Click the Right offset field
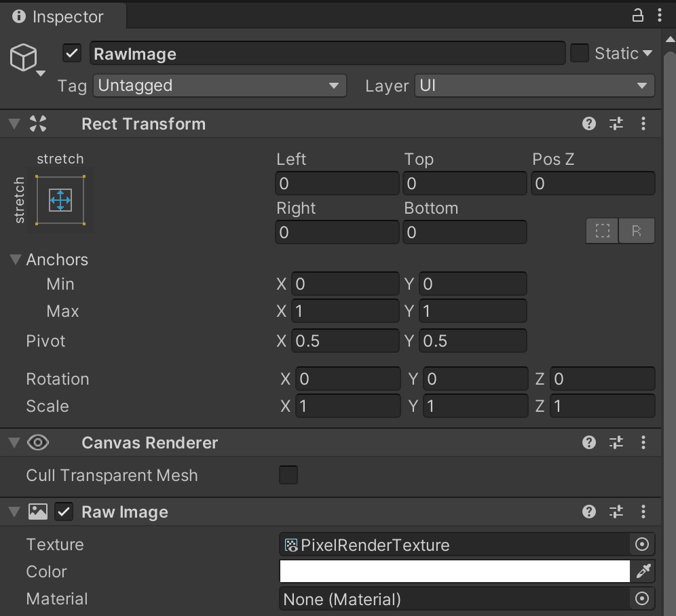 [337, 232]
